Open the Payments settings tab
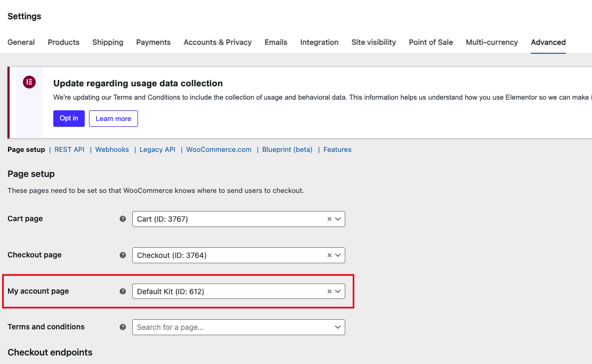The width and height of the screenshot is (592, 364). point(153,42)
